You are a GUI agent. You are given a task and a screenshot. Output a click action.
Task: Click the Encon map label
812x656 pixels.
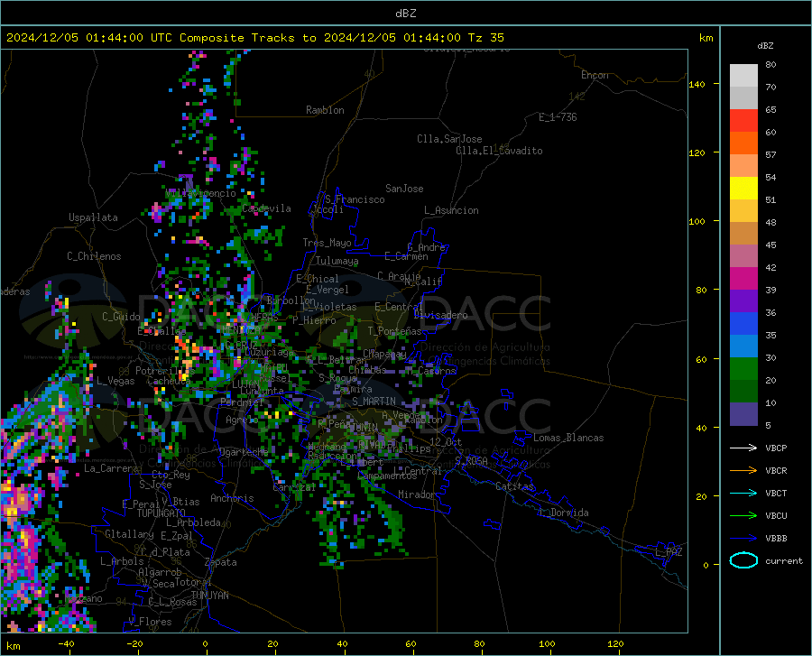pyautogui.click(x=595, y=75)
